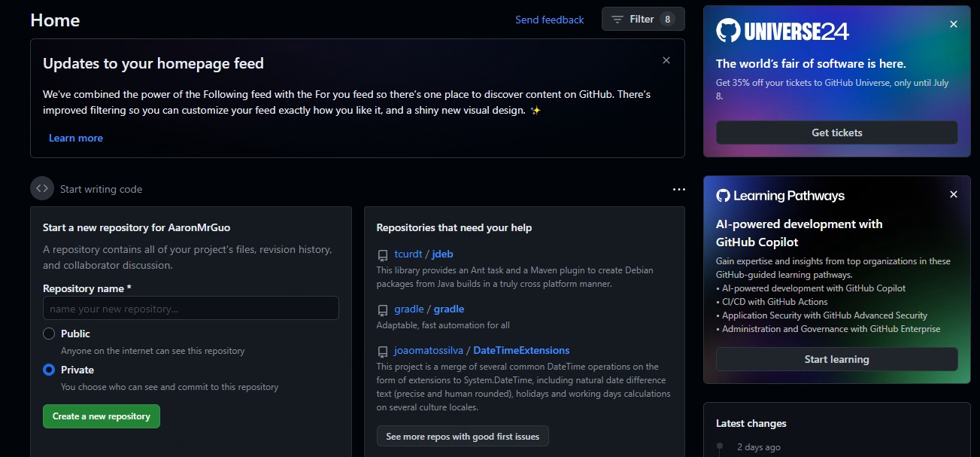Open the Start writing code options menu
This screenshot has width=980, height=457.
pyautogui.click(x=678, y=190)
